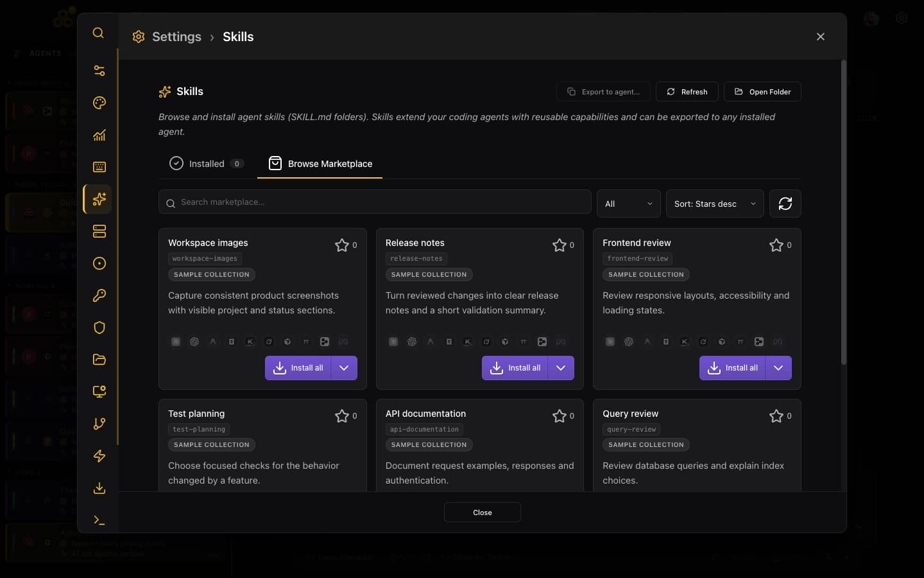Click the skills list vertical scrollbar
The width and height of the screenshot is (924, 578).
click(843, 212)
